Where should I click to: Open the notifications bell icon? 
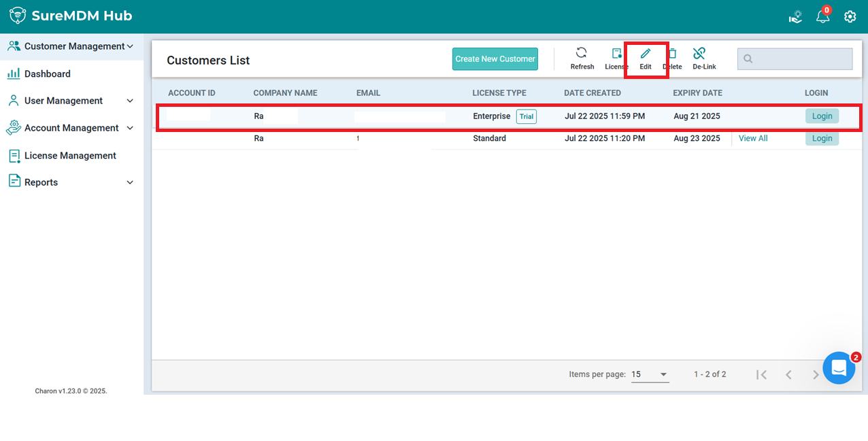click(x=823, y=16)
